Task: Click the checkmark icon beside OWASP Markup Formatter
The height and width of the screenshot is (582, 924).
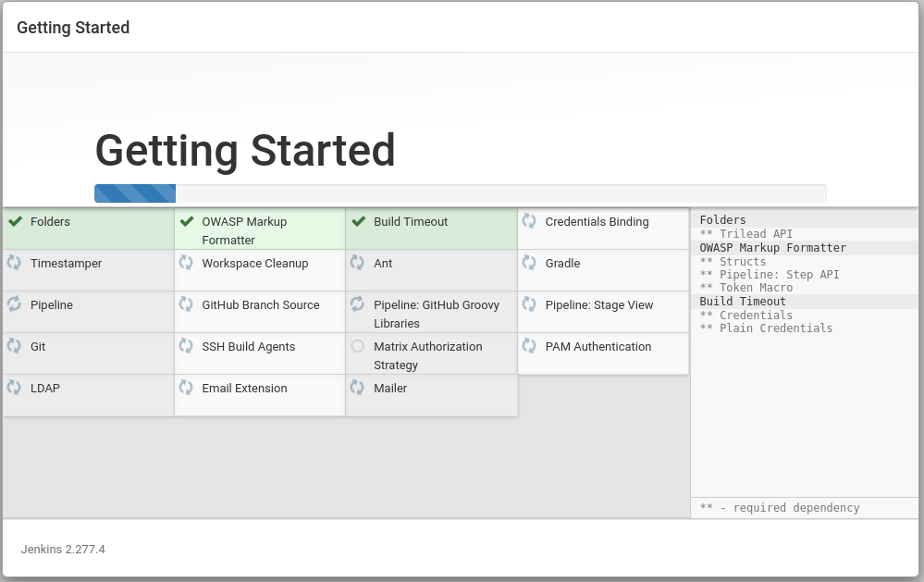Action: coord(187,222)
